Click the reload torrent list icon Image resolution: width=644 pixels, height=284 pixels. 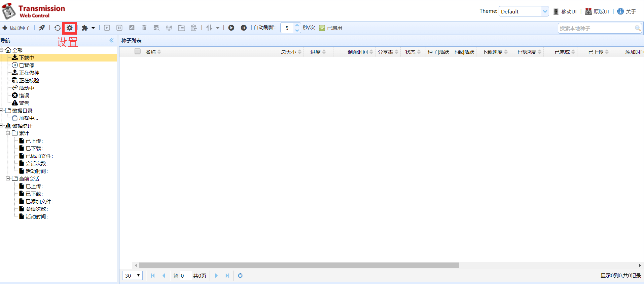pos(58,28)
